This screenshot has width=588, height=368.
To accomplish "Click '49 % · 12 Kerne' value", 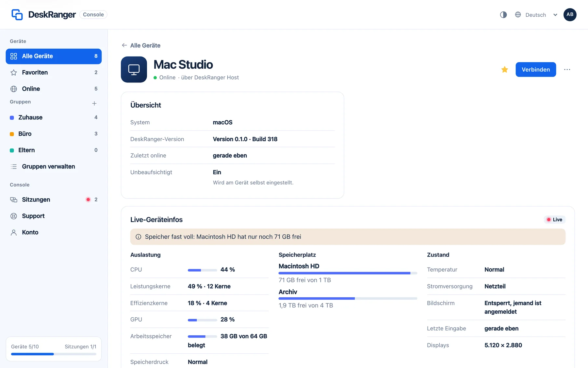I will point(209,286).
